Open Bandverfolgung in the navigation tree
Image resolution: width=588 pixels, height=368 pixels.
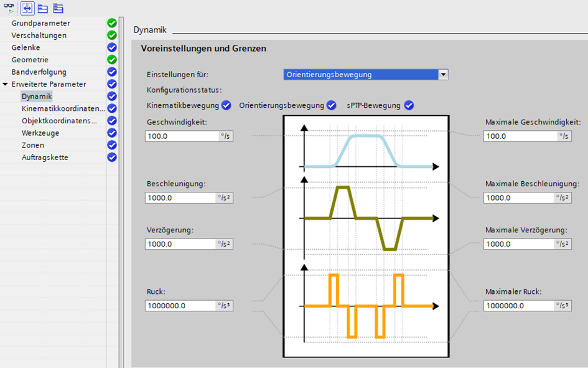pyautogui.click(x=39, y=72)
